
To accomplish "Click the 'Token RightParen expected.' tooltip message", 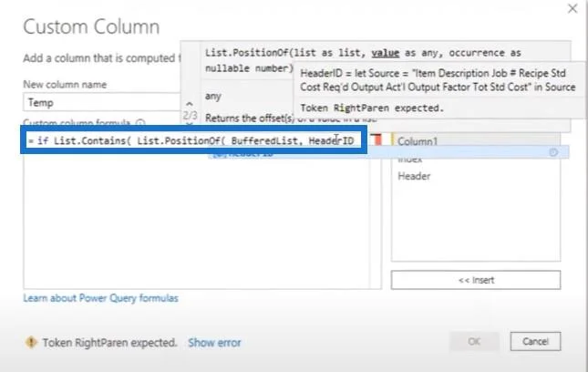I will 372,108.
